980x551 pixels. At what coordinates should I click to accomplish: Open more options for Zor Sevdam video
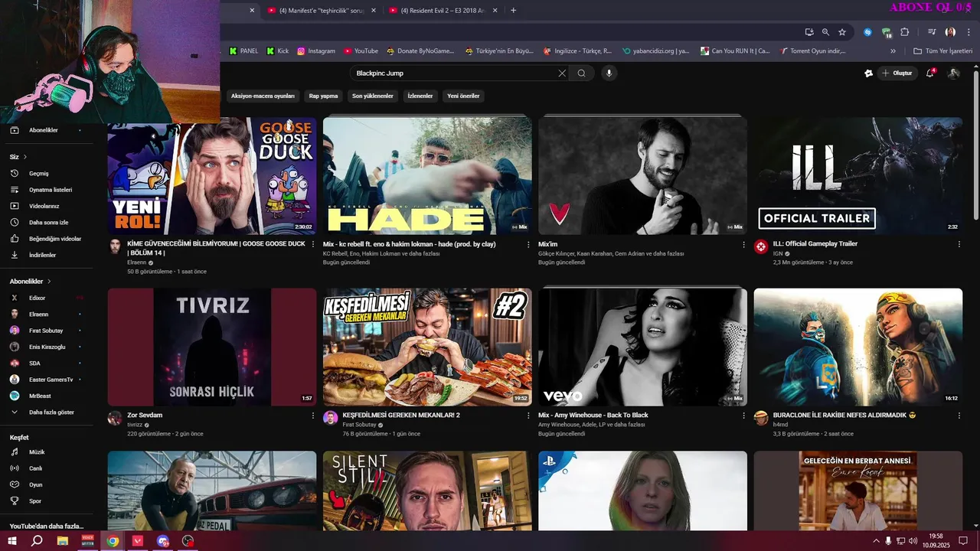pyautogui.click(x=312, y=416)
